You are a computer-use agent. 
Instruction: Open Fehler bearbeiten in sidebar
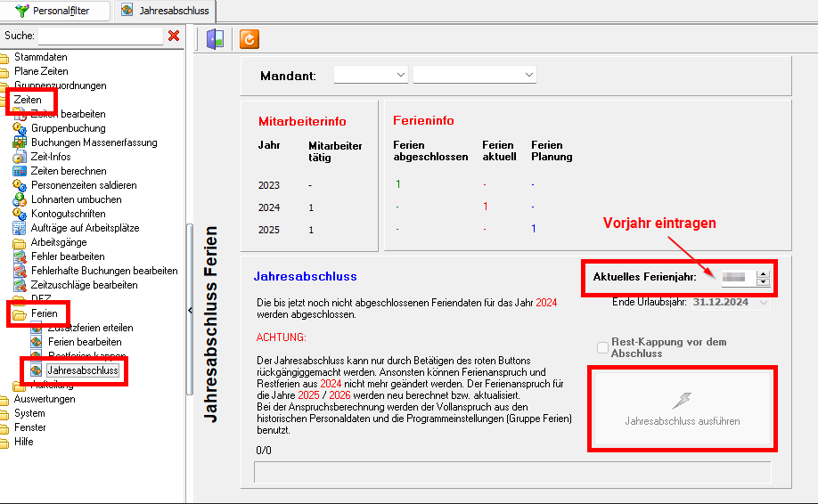coord(67,256)
